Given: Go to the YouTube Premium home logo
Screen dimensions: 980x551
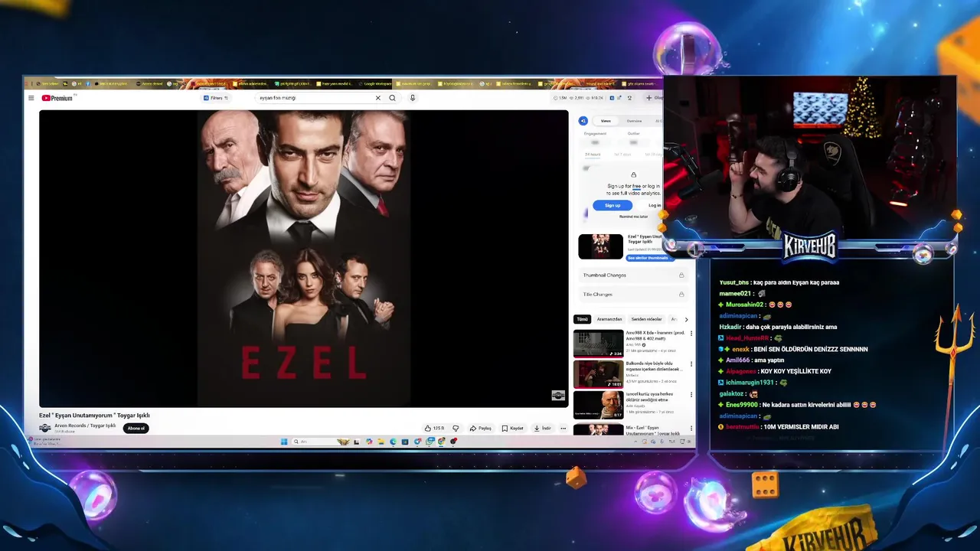Looking at the screenshot, I should coord(57,98).
